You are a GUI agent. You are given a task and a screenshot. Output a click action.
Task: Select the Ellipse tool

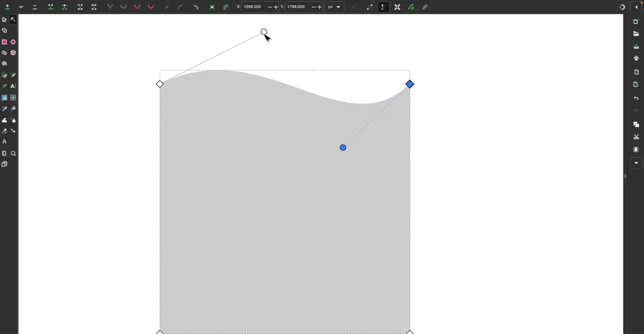click(13, 42)
